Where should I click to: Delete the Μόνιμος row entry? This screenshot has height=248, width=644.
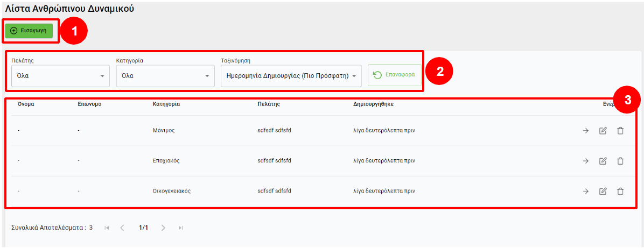tap(620, 131)
